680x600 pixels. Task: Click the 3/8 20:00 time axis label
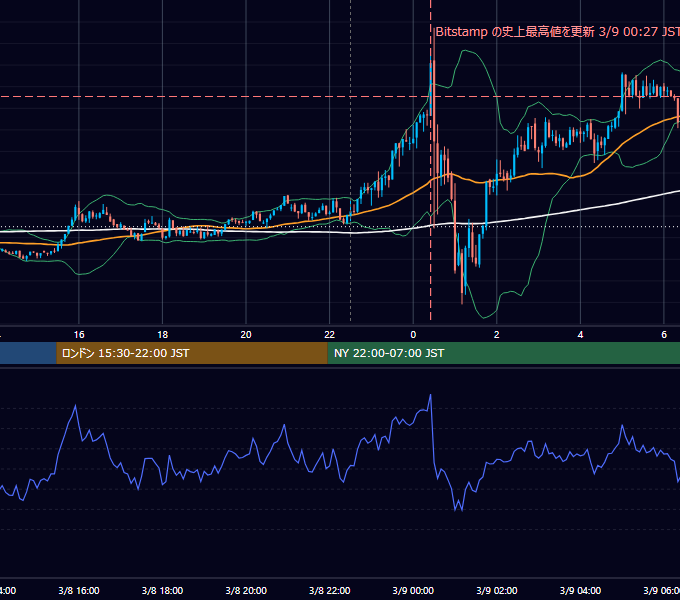[246, 590]
